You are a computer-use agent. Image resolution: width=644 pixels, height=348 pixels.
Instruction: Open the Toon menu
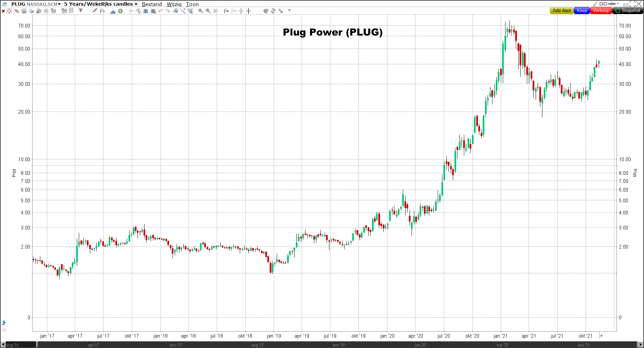(x=192, y=4)
